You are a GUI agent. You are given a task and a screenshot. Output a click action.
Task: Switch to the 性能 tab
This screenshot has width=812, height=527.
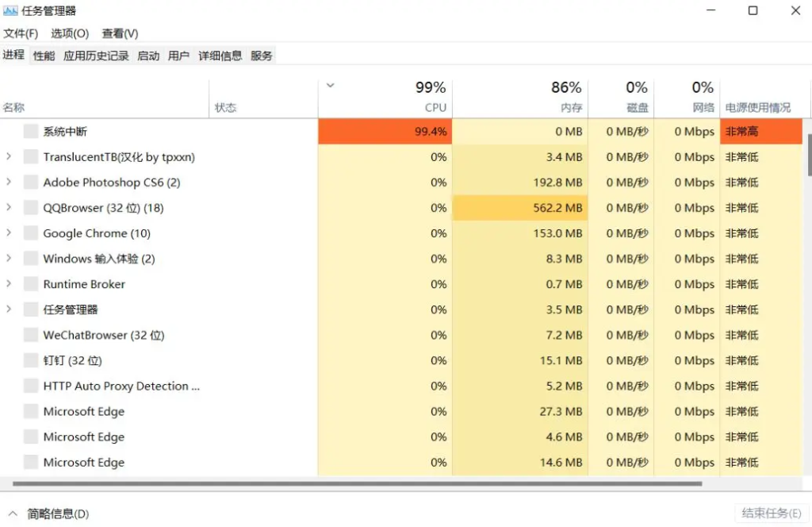(44, 56)
